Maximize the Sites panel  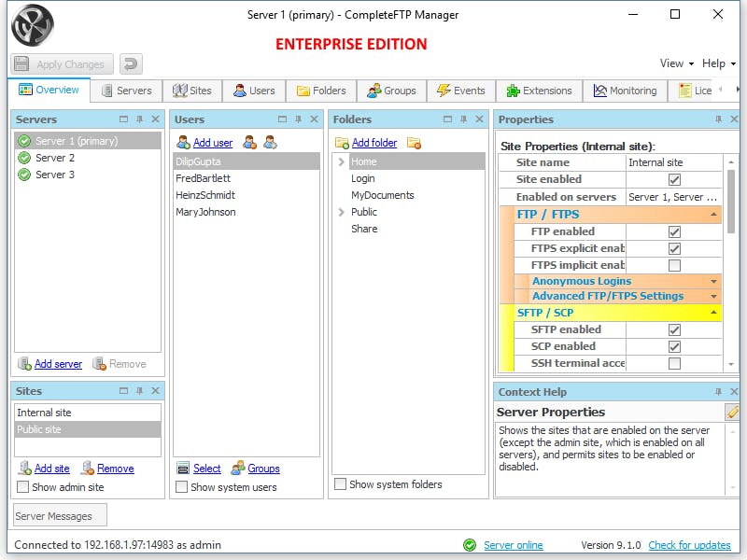click(124, 390)
